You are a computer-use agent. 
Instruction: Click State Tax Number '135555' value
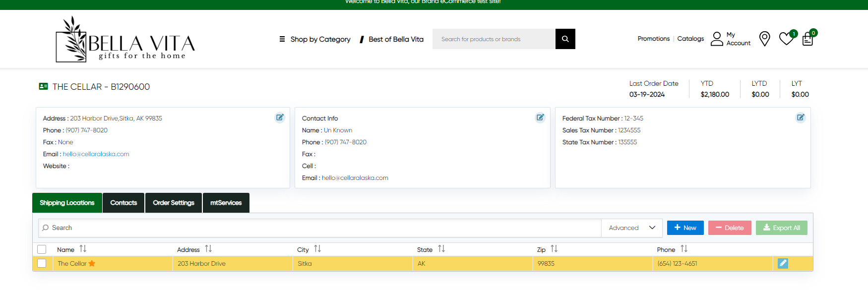click(628, 142)
